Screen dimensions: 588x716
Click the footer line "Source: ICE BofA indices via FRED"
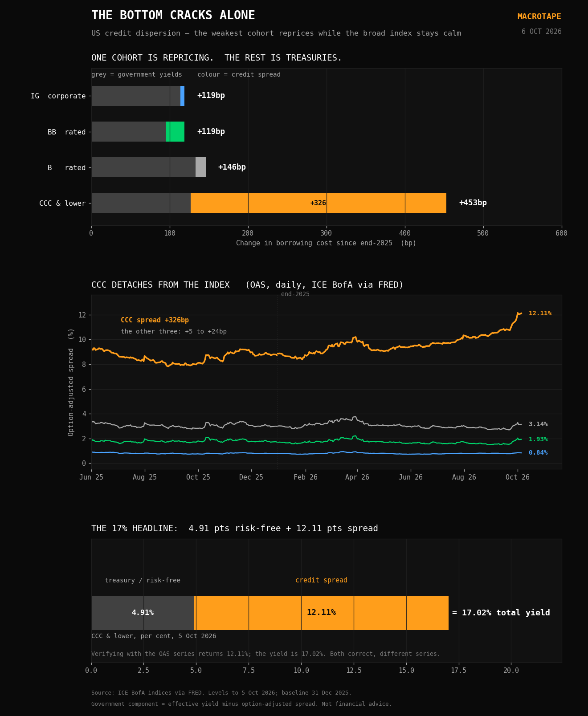[221, 693]
